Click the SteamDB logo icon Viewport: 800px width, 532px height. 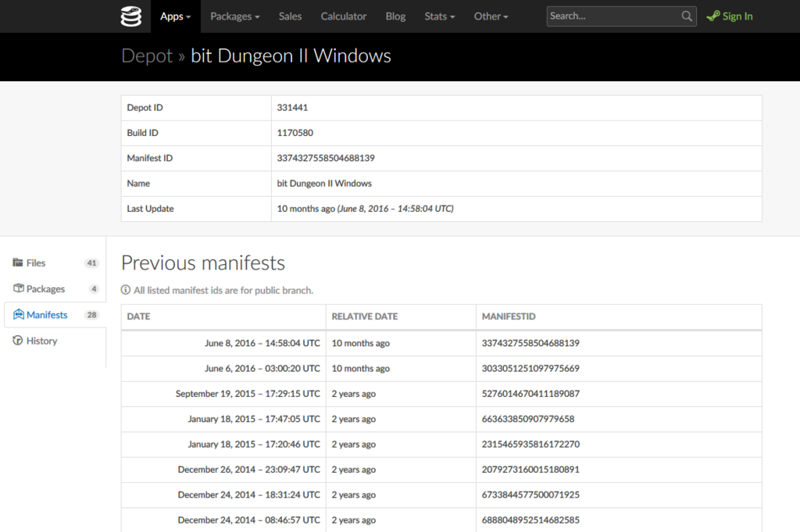pos(131,16)
